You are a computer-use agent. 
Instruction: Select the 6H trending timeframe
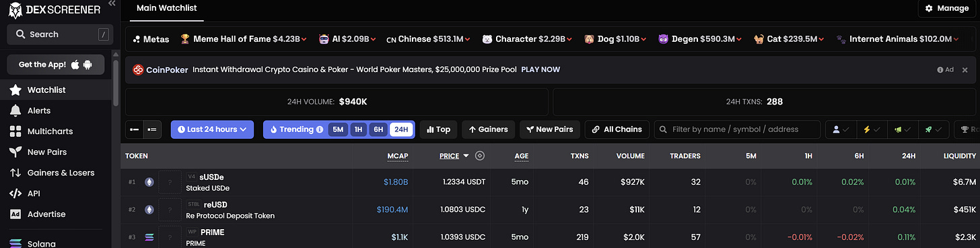click(378, 129)
